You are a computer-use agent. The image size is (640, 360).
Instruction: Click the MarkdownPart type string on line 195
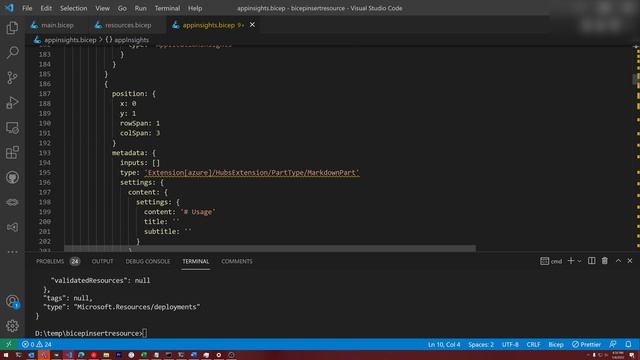(252, 173)
